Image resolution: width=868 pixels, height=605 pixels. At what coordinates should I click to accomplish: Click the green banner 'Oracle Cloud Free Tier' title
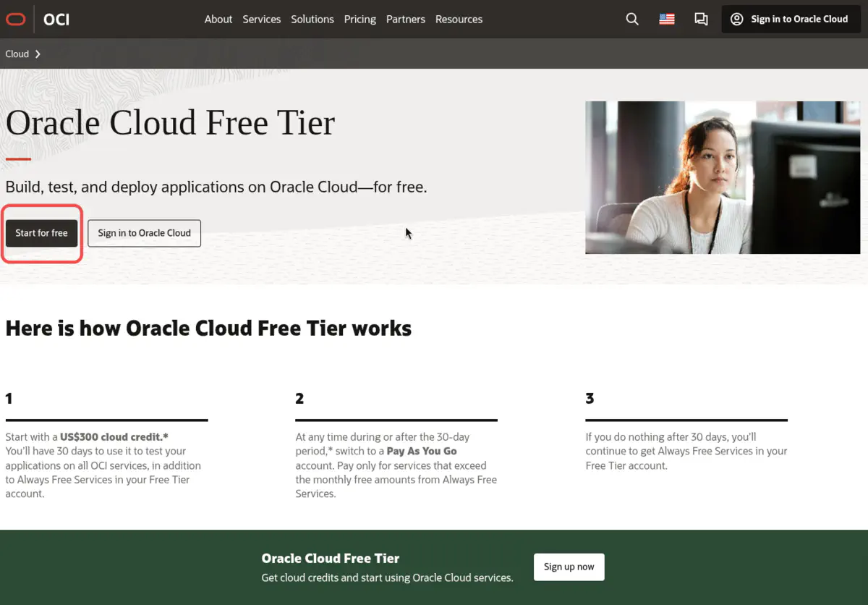tap(331, 559)
